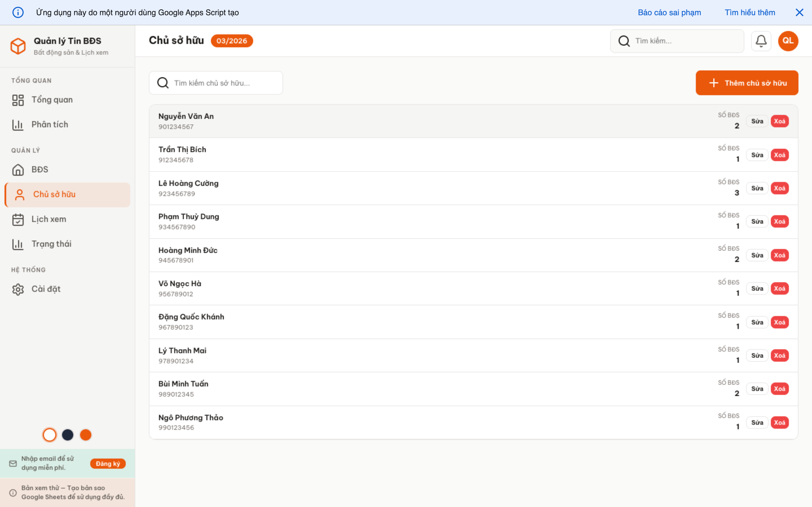Open Báo cáo sai phạm link

click(669, 12)
